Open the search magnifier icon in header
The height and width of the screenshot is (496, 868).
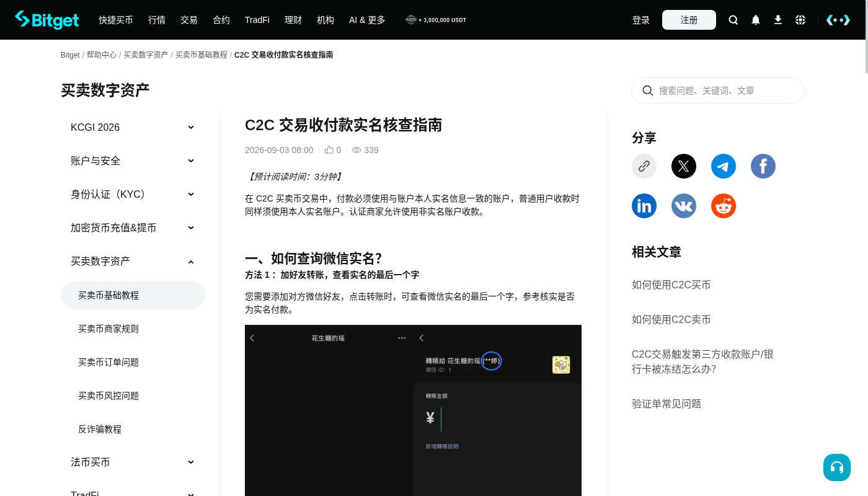pyautogui.click(x=733, y=20)
